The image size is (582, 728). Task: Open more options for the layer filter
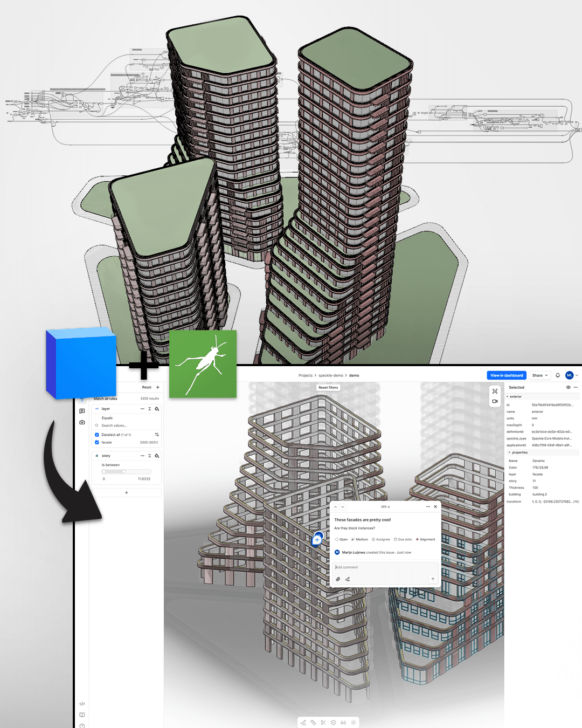click(x=142, y=409)
